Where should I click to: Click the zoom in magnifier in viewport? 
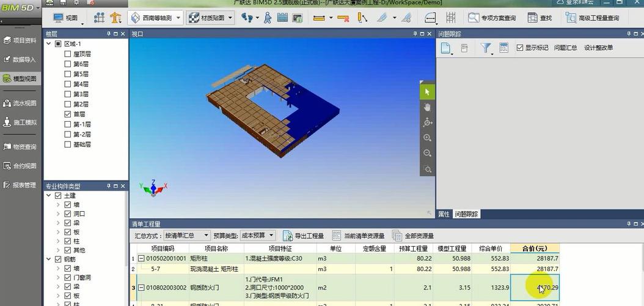point(427,138)
